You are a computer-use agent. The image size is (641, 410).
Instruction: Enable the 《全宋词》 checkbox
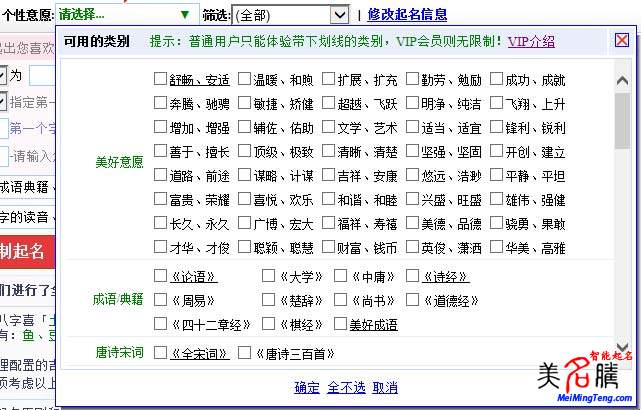point(161,353)
